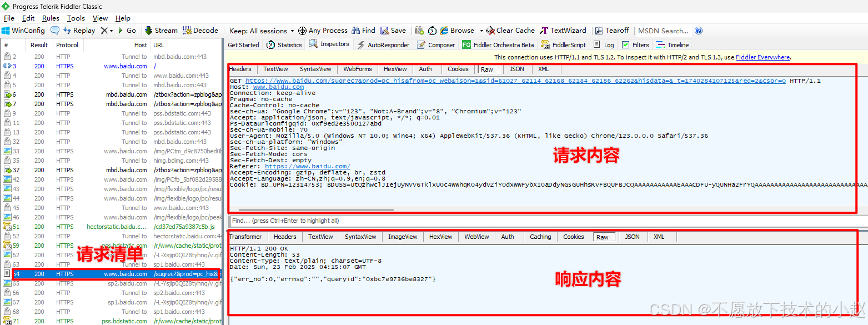Click the Referer https://www.baidu.com/ link
The image size is (868, 325).
click(x=307, y=166)
